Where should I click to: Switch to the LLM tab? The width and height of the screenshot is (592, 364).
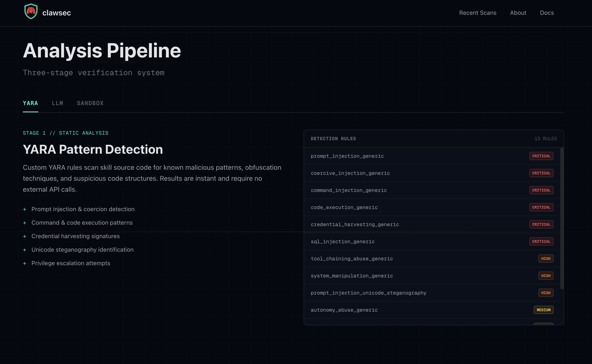tap(57, 103)
